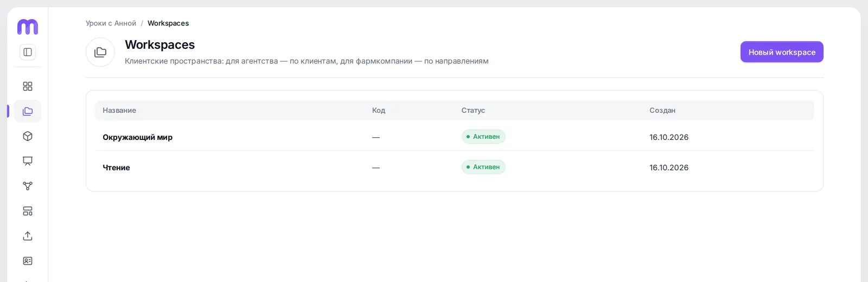Open the dashboard grid icon in sidebar

(x=28, y=86)
